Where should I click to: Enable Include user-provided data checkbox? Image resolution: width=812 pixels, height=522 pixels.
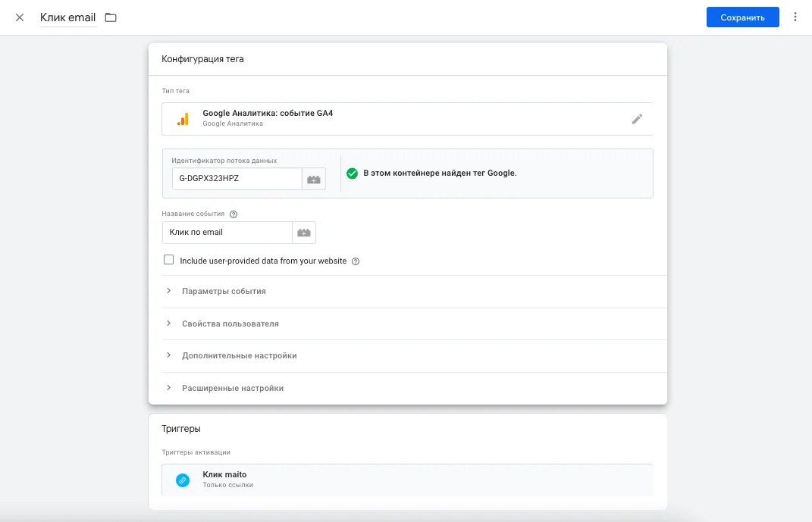coord(169,260)
